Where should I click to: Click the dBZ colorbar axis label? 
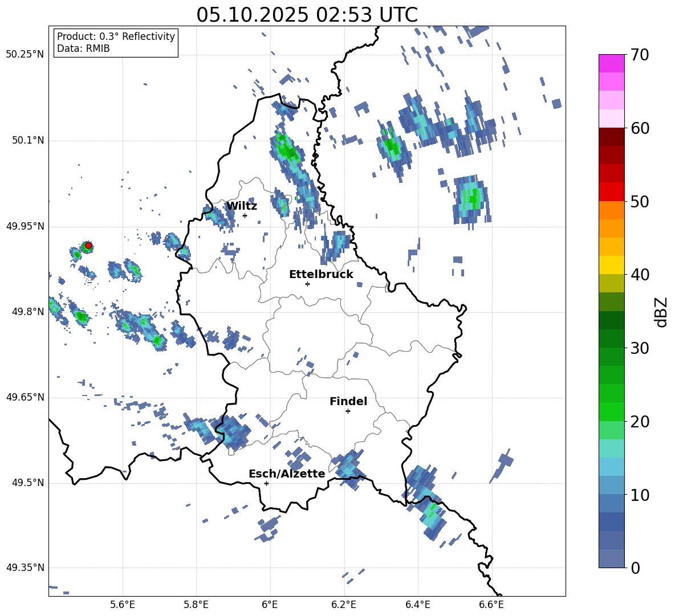(x=662, y=312)
